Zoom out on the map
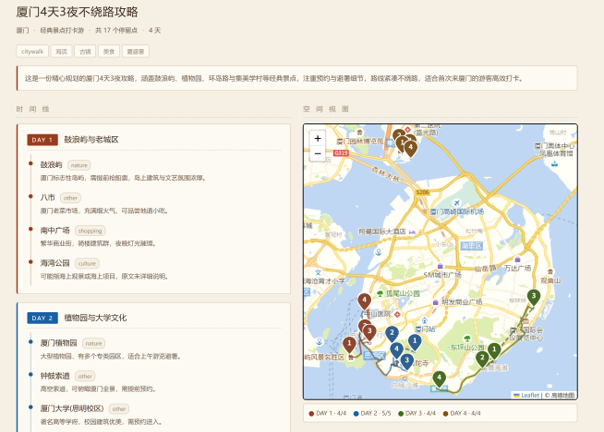The height and width of the screenshot is (432, 604). coord(317,154)
